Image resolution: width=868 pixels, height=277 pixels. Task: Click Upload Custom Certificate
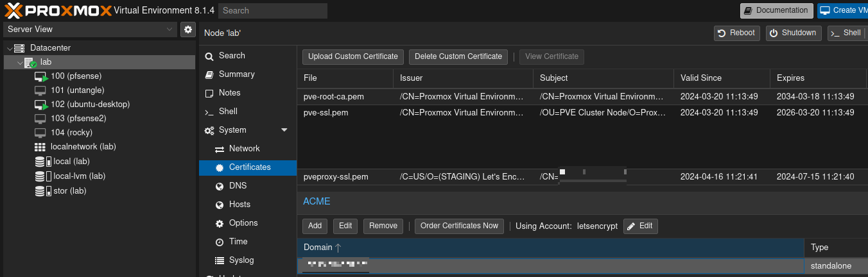pos(353,56)
